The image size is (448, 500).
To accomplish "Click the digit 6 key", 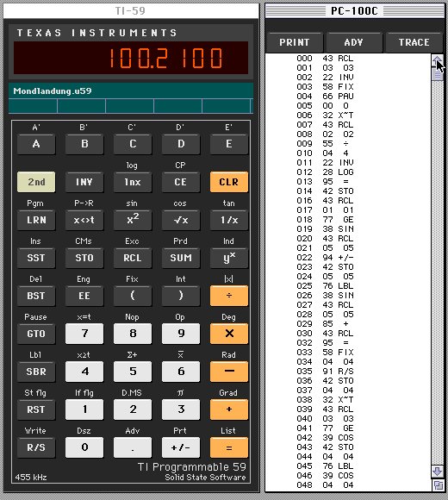I will [x=180, y=372].
